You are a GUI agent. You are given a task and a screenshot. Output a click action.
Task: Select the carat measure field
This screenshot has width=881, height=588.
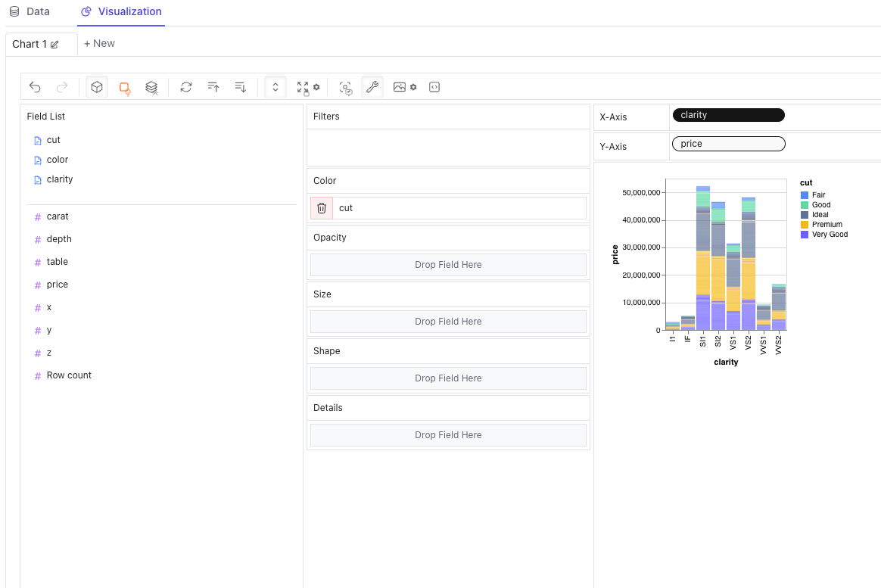coord(58,216)
